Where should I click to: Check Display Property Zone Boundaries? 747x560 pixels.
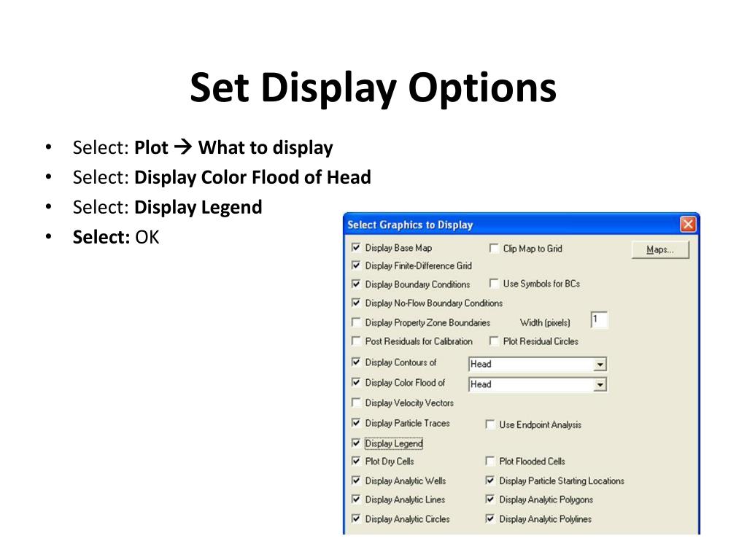356,322
